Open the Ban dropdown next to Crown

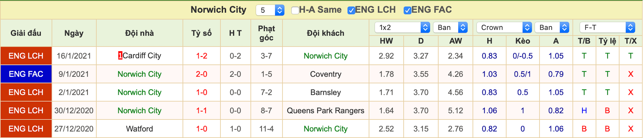pyautogui.click(x=552, y=27)
